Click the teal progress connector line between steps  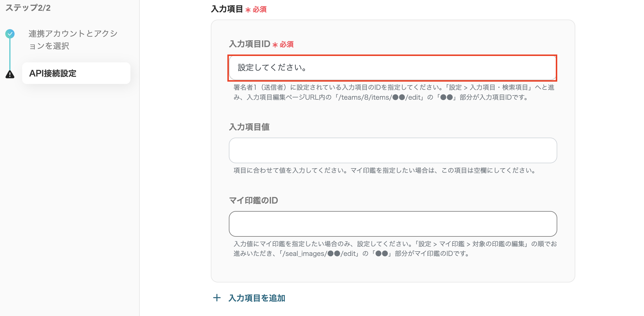coord(10,54)
